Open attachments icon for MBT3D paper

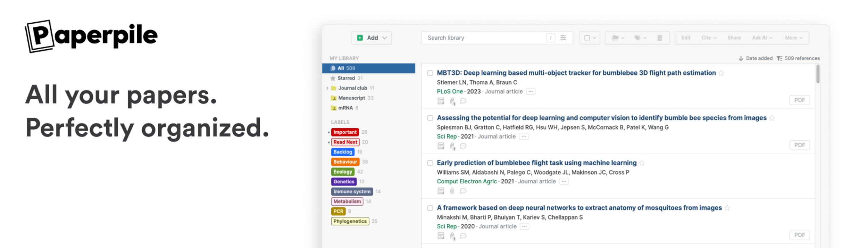click(452, 101)
